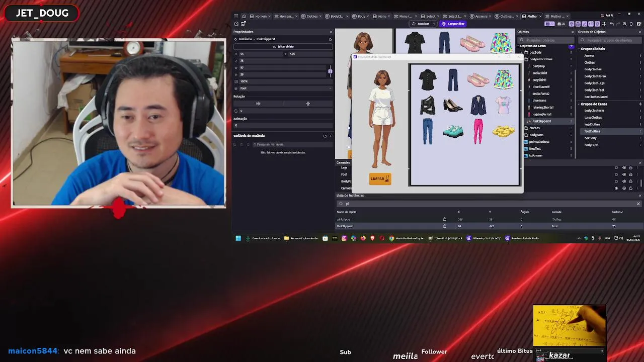Click flip horizontal button under Rotação

tap(258, 104)
